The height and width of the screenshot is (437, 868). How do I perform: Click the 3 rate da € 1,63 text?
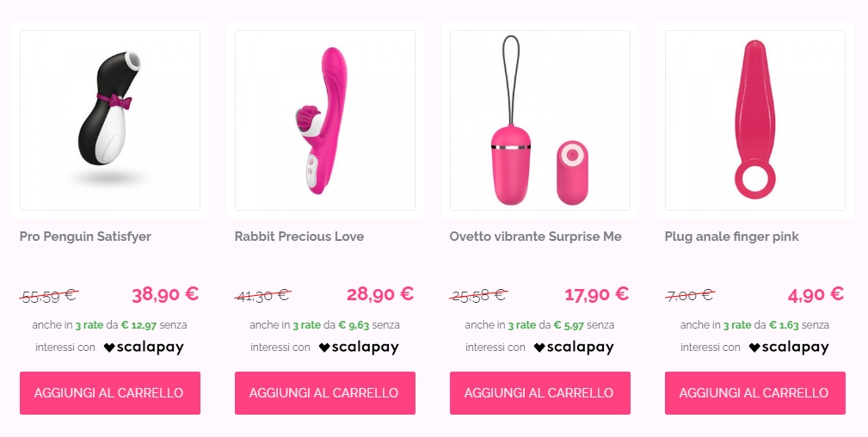pos(761,325)
